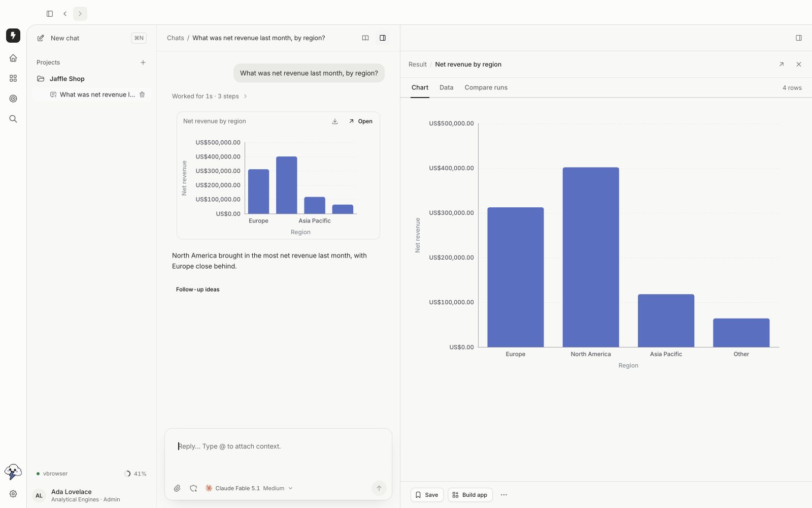Open the book view icon in chat header

click(x=365, y=38)
